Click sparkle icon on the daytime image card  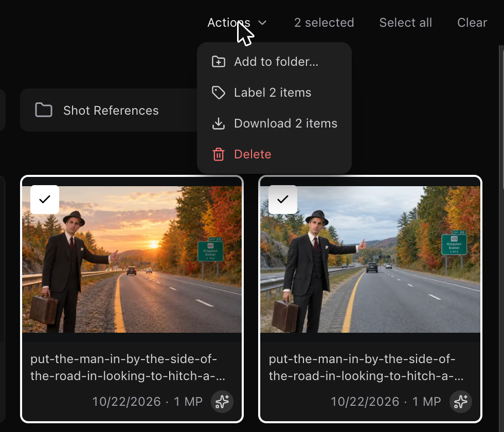(461, 402)
